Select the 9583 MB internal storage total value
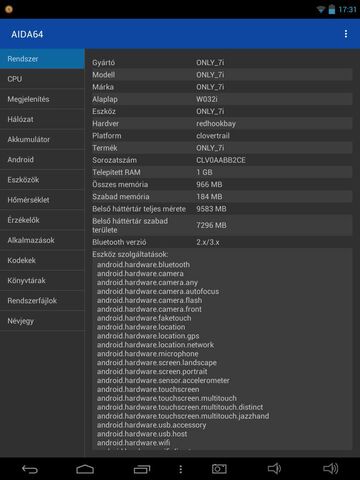This screenshot has height=480, width=360. pos(211,209)
